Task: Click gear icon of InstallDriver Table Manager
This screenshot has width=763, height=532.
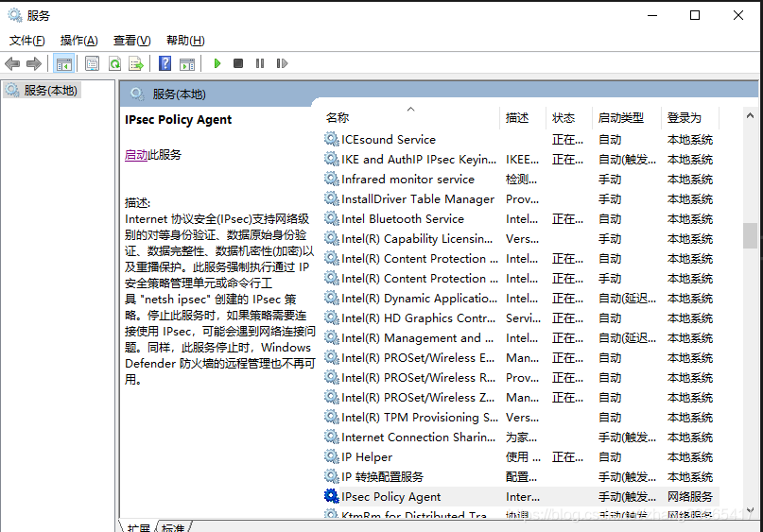Action: tap(331, 198)
